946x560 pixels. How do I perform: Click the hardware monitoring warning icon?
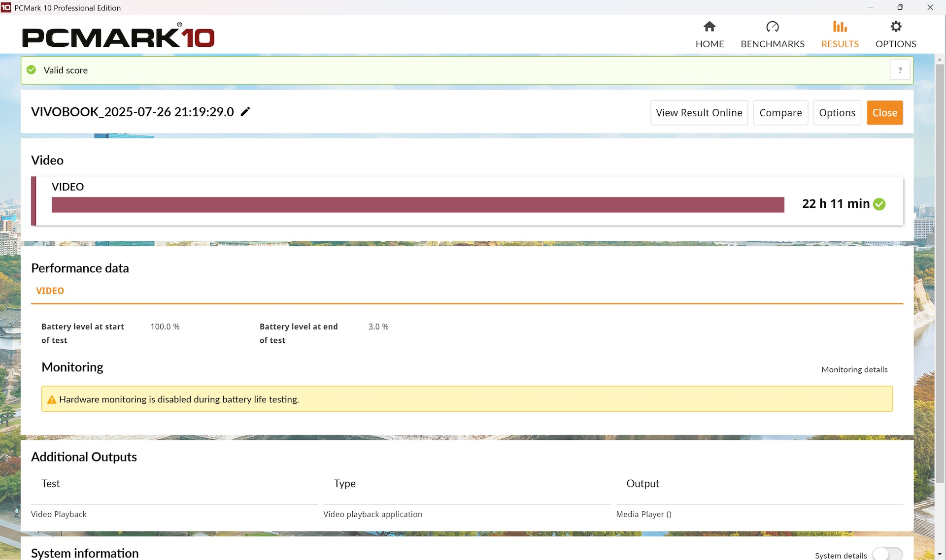click(52, 399)
